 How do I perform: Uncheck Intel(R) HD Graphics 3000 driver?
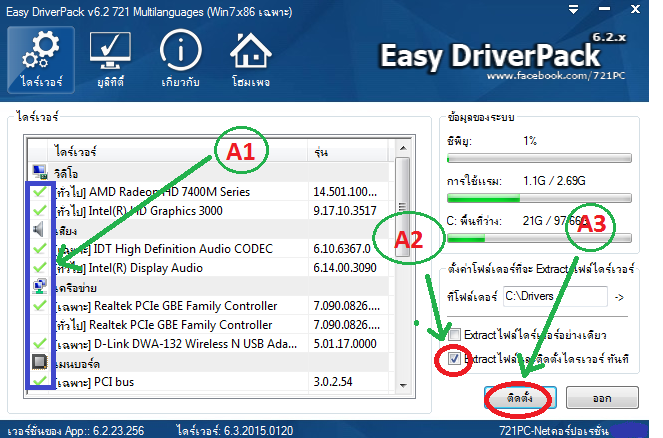[40, 210]
